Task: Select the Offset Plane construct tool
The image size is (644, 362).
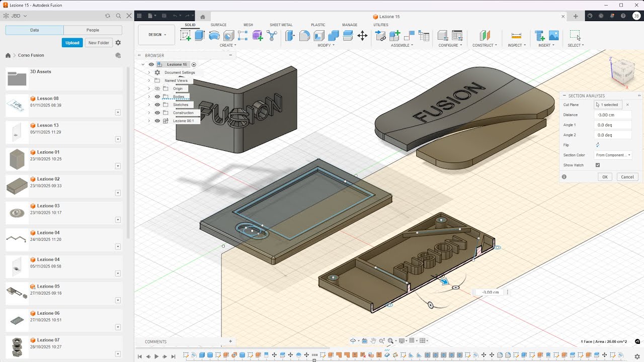Action: tap(485, 36)
